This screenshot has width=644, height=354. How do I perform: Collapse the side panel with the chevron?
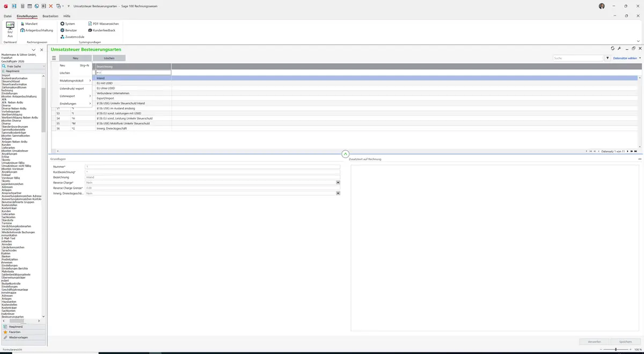pyautogui.click(x=33, y=50)
